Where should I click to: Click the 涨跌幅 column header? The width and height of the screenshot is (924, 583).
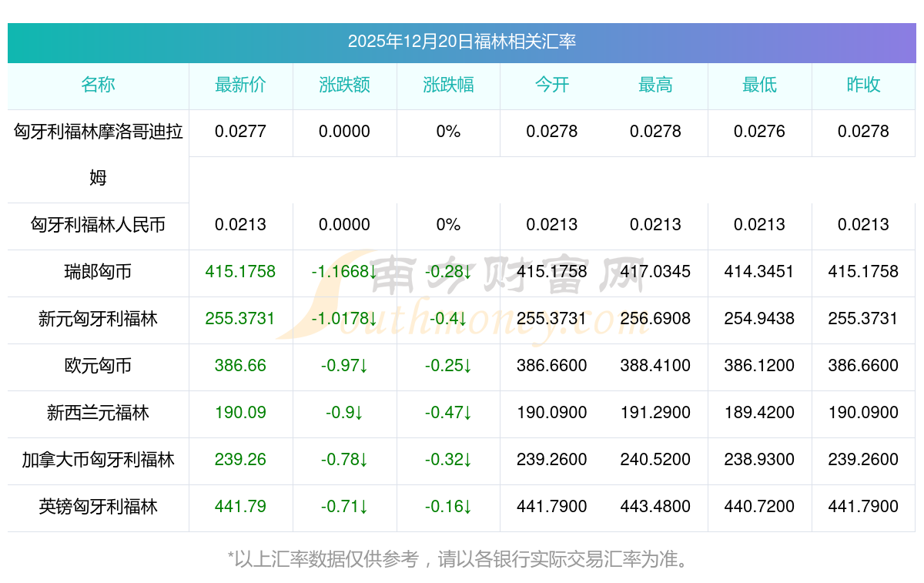click(x=448, y=85)
